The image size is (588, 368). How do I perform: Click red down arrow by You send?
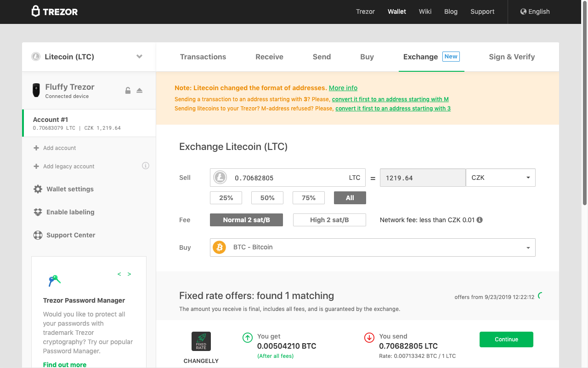[369, 338]
